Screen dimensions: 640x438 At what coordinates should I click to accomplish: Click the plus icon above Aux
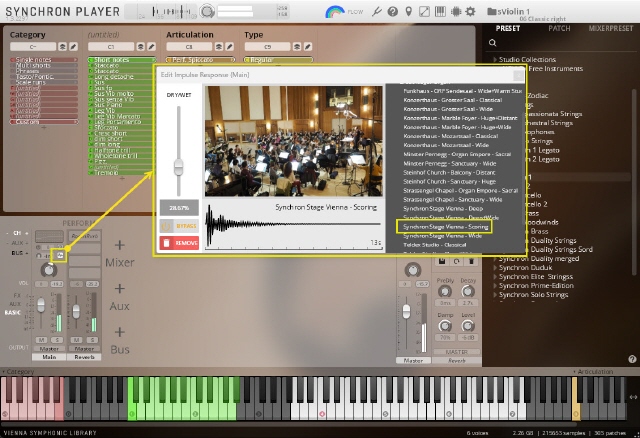(120, 289)
